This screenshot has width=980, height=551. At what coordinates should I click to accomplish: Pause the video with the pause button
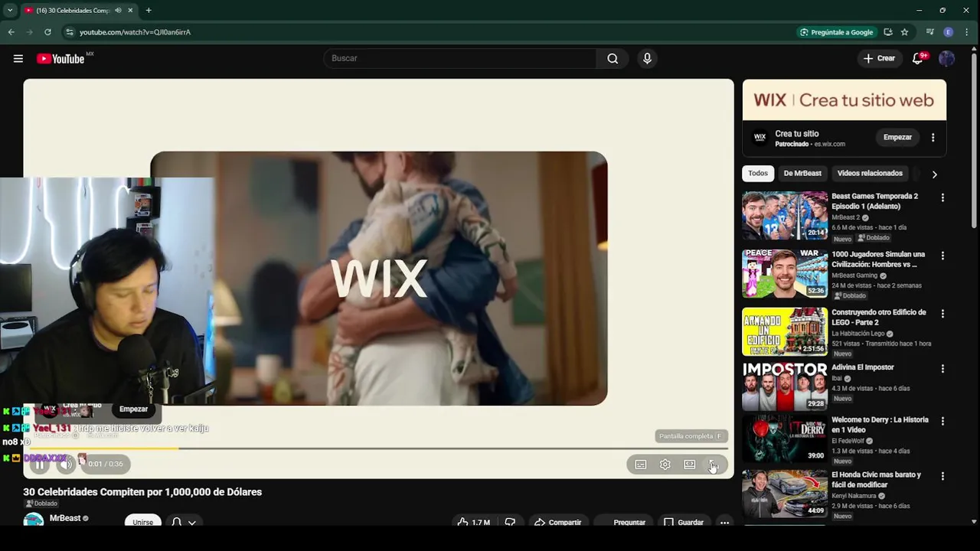tap(40, 464)
